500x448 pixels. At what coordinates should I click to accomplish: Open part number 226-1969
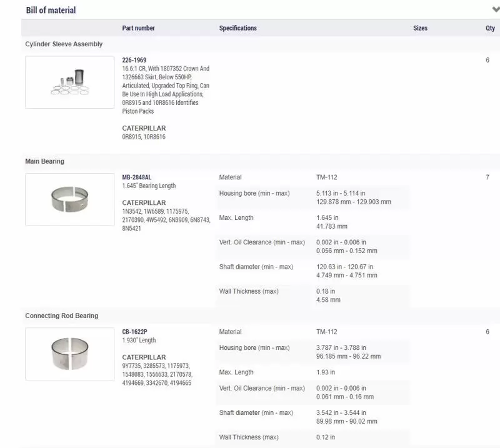point(134,60)
